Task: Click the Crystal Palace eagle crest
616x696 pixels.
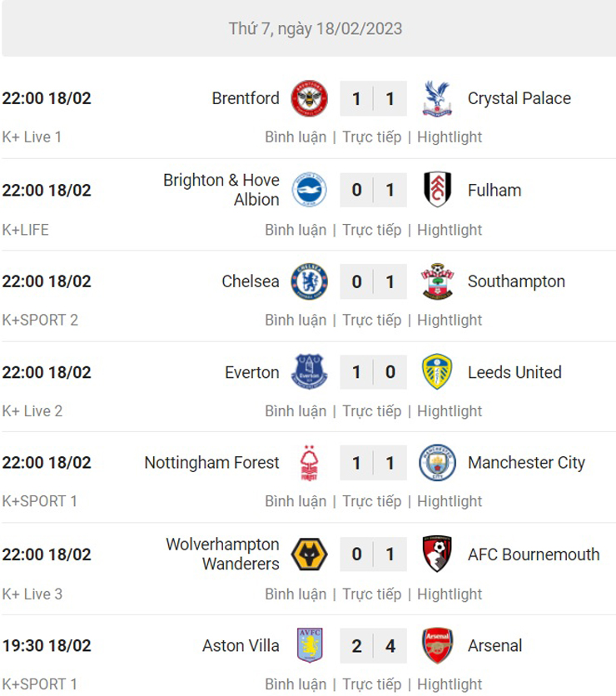Action: point(437,98)
